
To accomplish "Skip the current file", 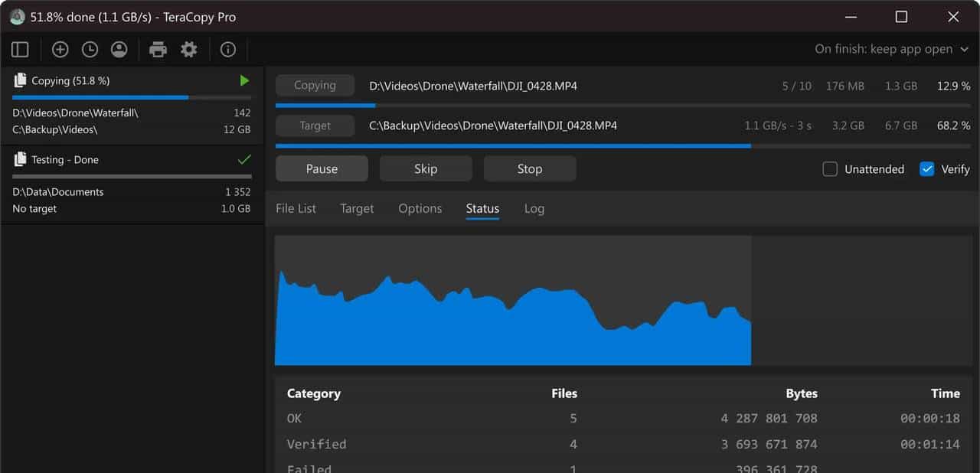I will click(426, 169).
